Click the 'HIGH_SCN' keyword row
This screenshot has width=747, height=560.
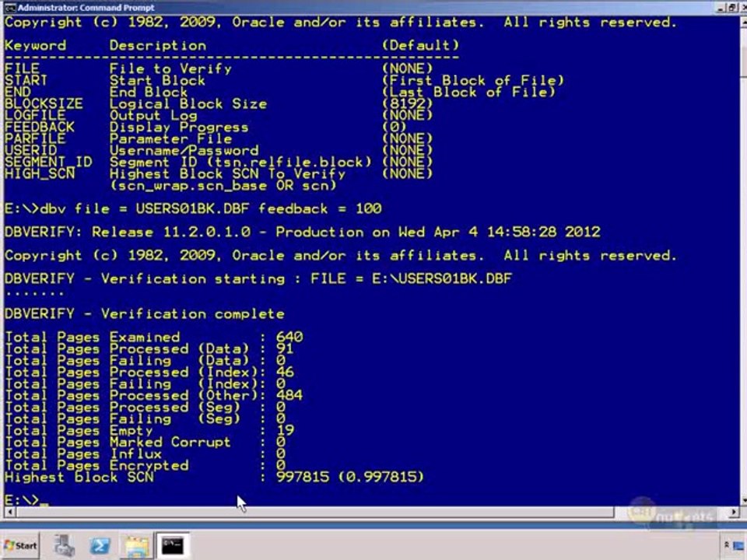[x=219, y=173]
